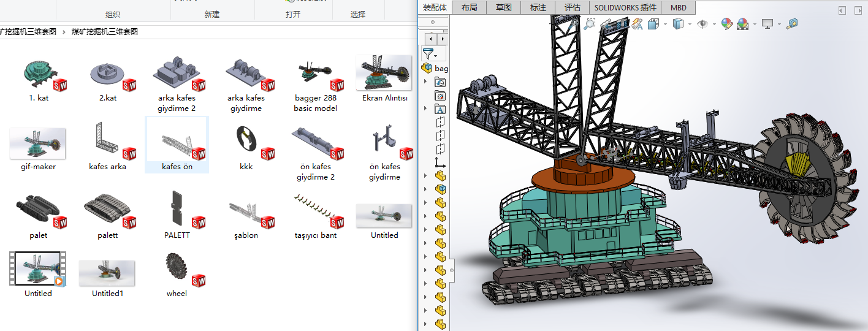Switch to the SOLIDWORKS 插件 tab
The width and height of the screenshot is (868, 331).
point(625,7)
